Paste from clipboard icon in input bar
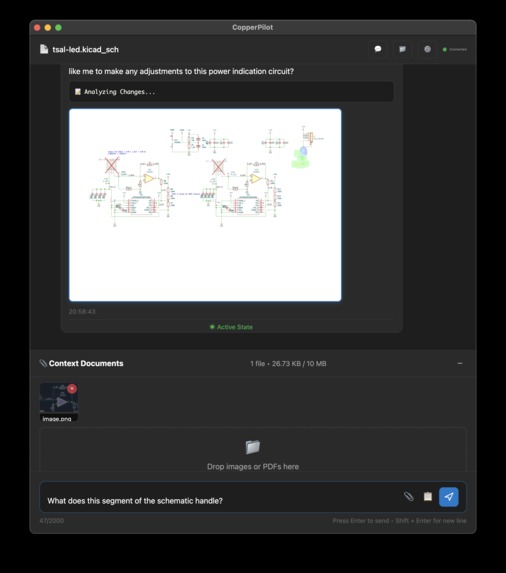The height and width of the screenshot is (573, 506). click(x=427, y=496)
